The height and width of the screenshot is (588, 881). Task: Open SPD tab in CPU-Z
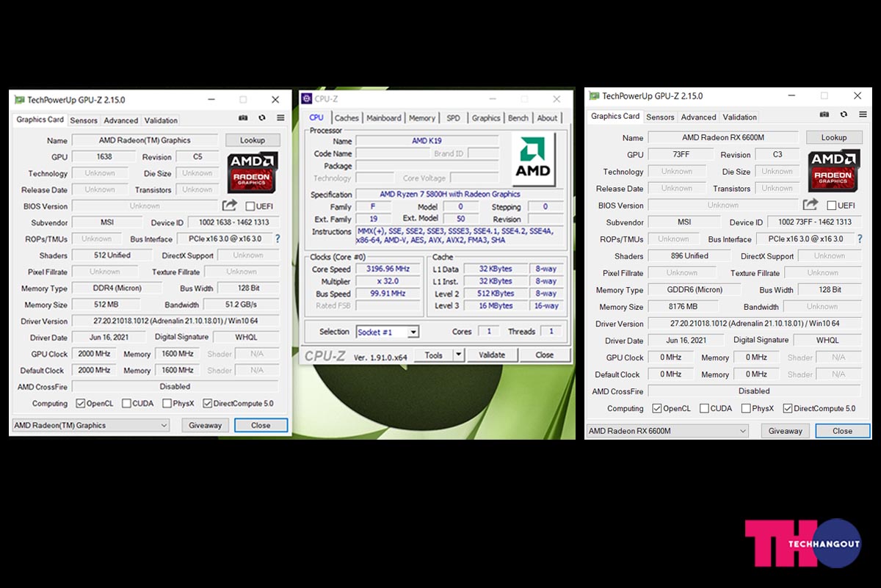(x=454, y=117)
